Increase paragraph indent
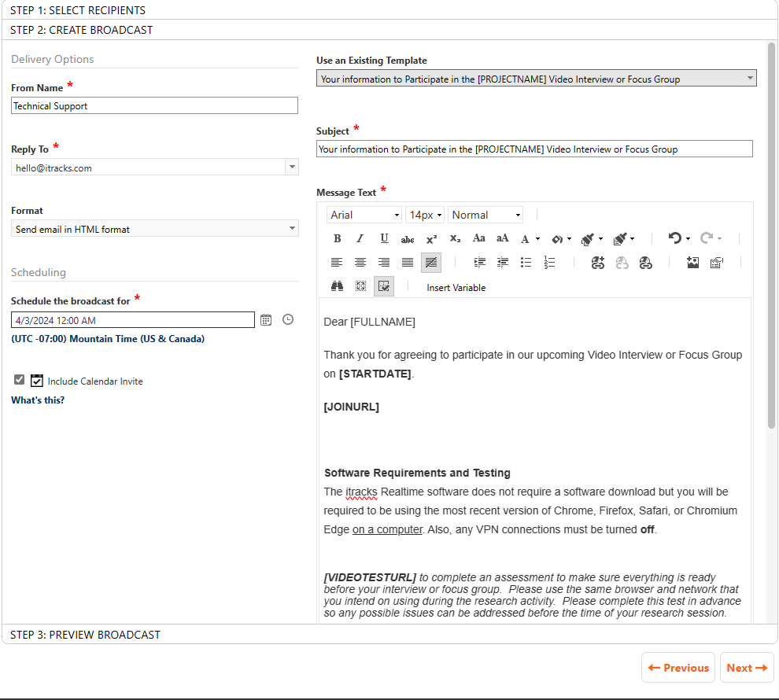Screen dimensions: 779x700 (479, 263)
